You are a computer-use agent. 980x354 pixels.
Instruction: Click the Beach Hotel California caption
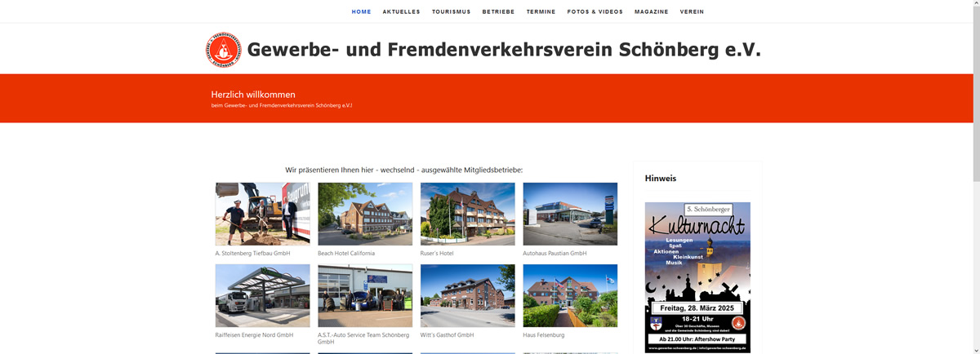coord(346,254)
